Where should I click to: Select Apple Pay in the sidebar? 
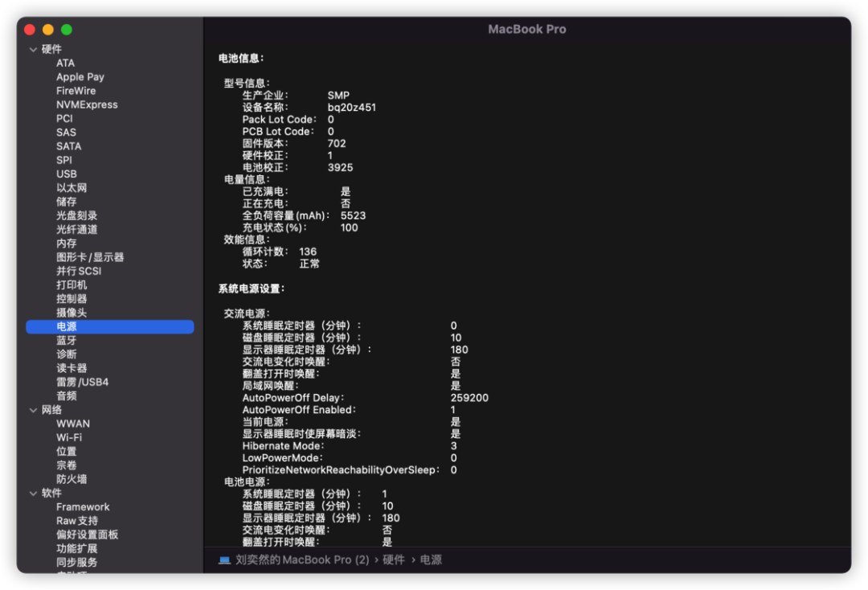80,77
